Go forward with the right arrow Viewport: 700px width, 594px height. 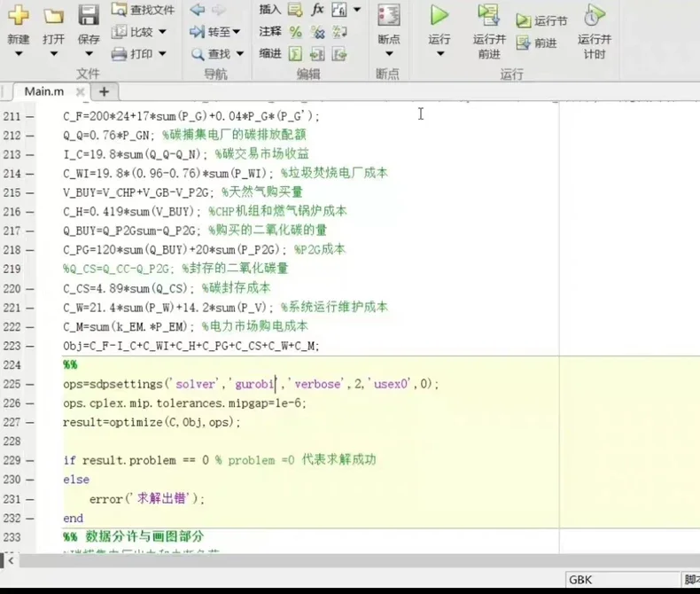point(219,10)
